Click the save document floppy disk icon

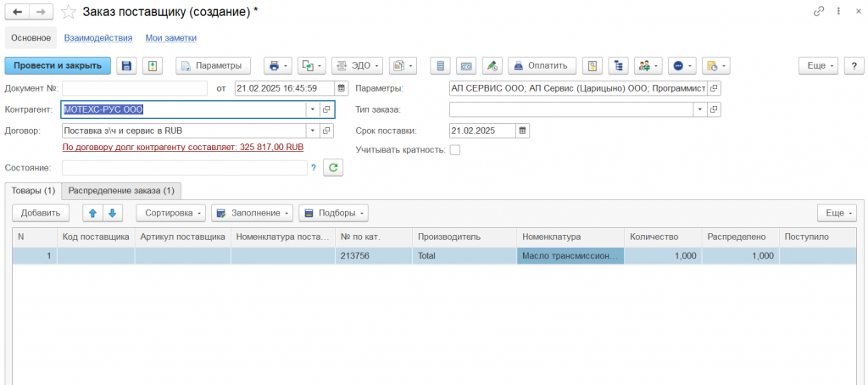tap(127, 65)
